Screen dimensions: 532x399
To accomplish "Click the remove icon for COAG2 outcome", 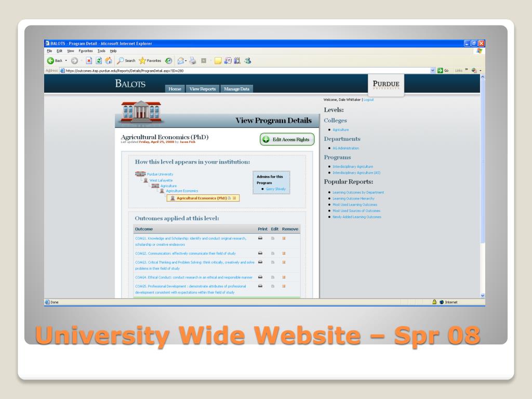I will 284,254.
